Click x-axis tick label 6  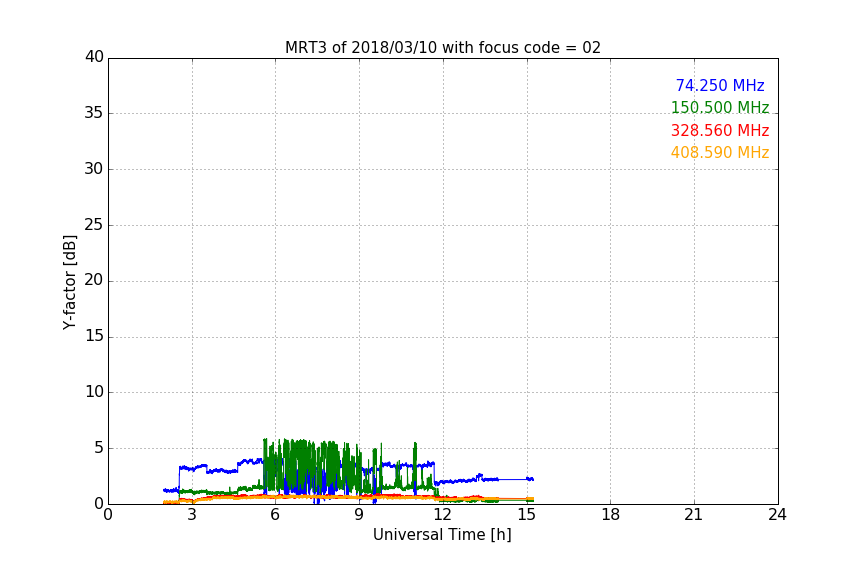click(276, 515)
